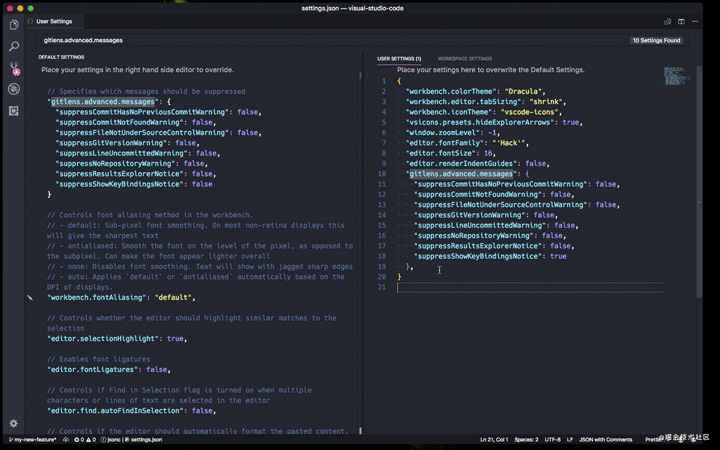Click the pencil edit icon beside workbench.fontAliasing
This screenshot has width=720, height=450.
[x=30, y=298]
